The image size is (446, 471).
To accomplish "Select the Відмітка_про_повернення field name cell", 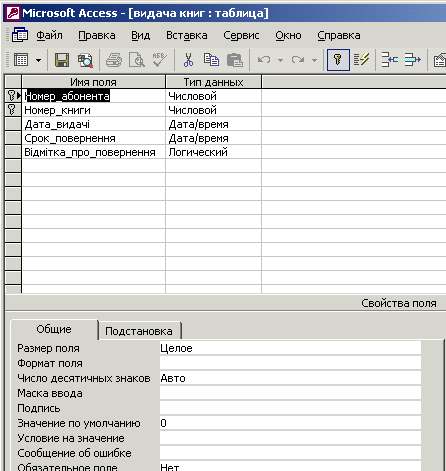I will click(93, 152).
